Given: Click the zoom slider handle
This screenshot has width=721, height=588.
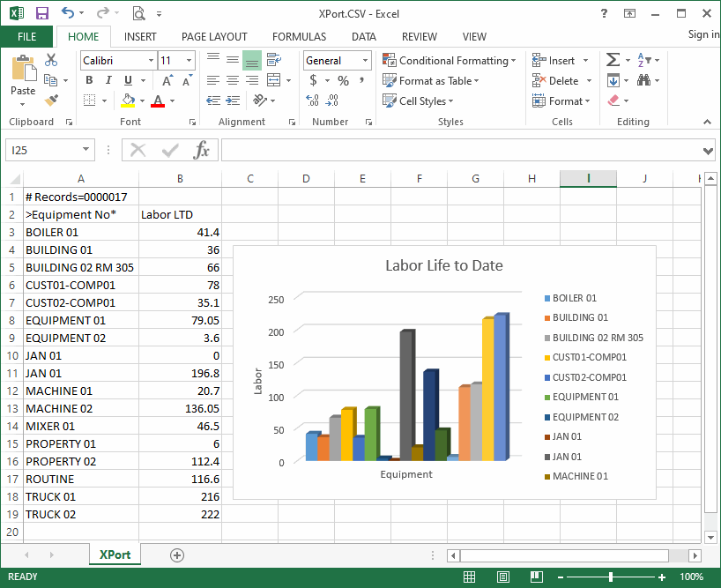Looking at the screenshot, I should pyautogui.click(x=611, y=577).
